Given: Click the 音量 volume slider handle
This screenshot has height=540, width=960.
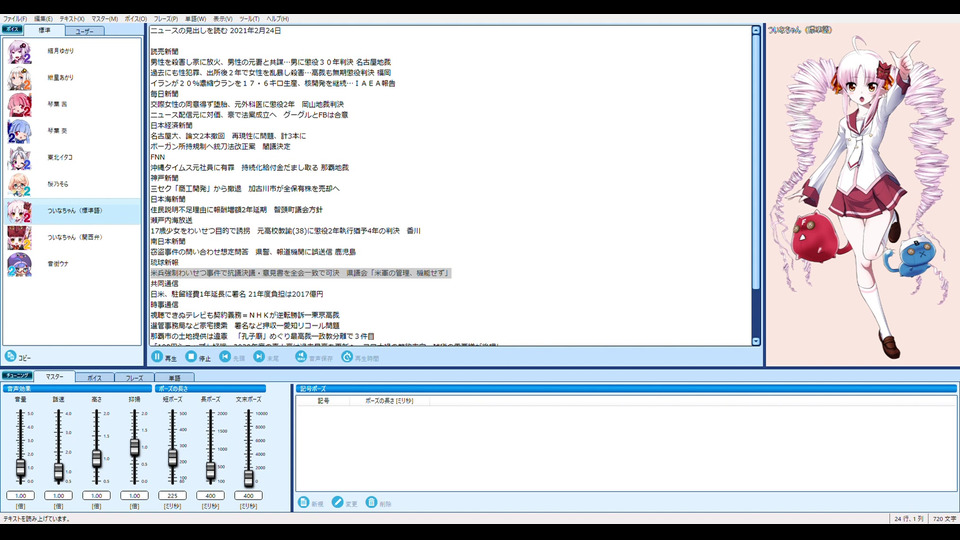Looking at the screenshot, I should pos(20,468).
